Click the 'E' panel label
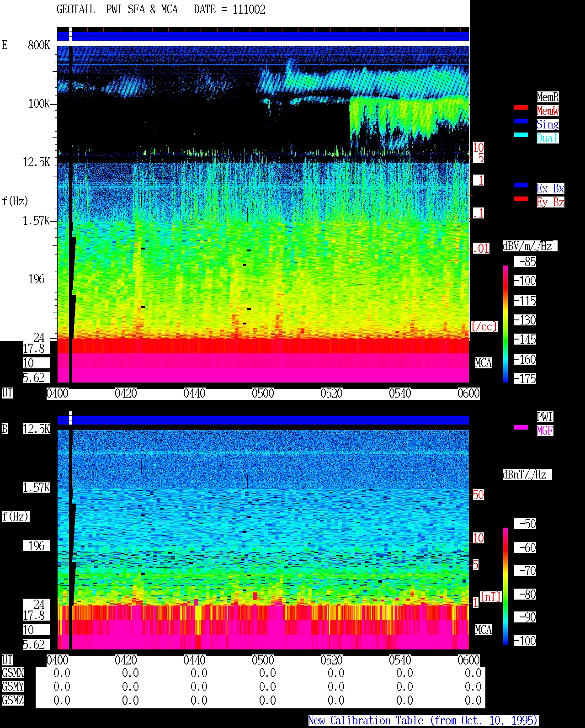This screenshot has width=585, height=728. coord(5,45)
